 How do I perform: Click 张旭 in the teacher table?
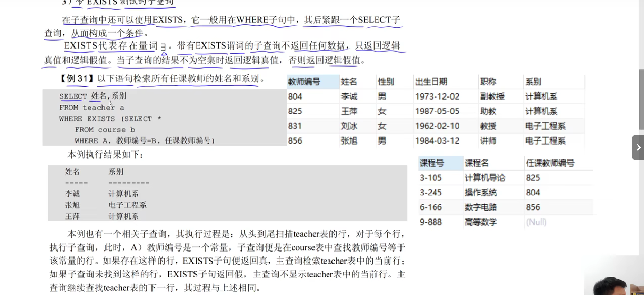point(349,141)
